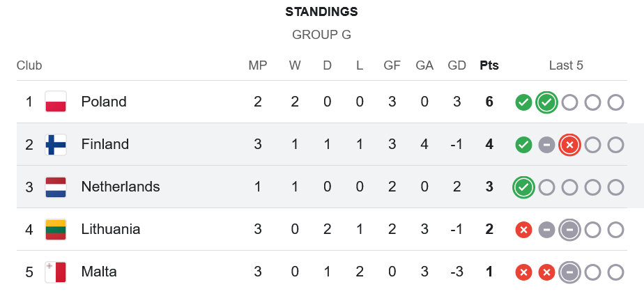Click Netherlands' green win icon
This screenshot has width=644, height=305.
[523, 187]
